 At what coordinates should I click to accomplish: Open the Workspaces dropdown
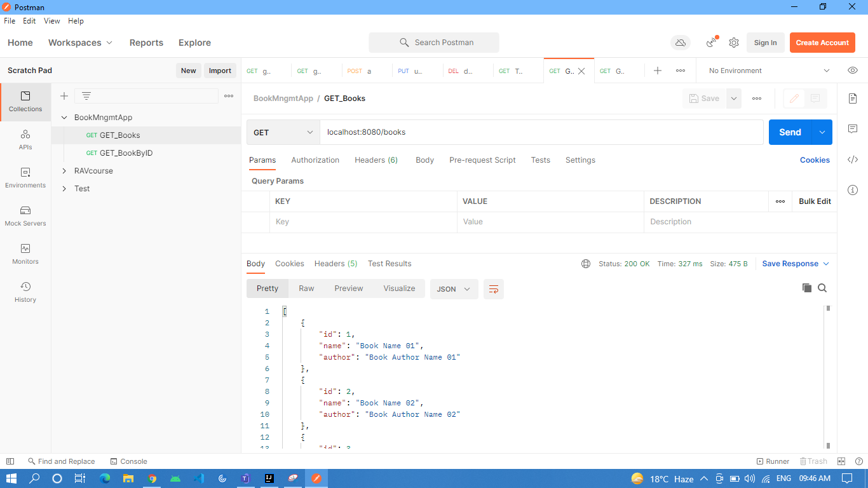[x=80, y=43]
